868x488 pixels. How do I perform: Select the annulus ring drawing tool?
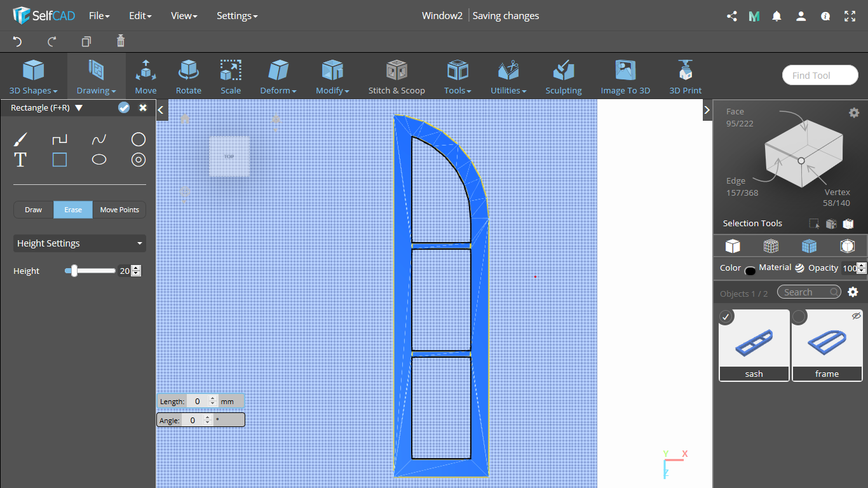click(x=139, y=159)
